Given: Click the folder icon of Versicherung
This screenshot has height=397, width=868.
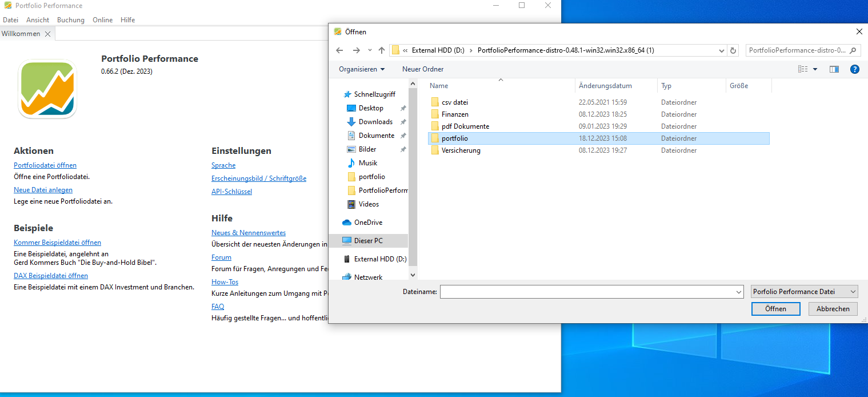Looking at the screenshot, I should point(435,150).
